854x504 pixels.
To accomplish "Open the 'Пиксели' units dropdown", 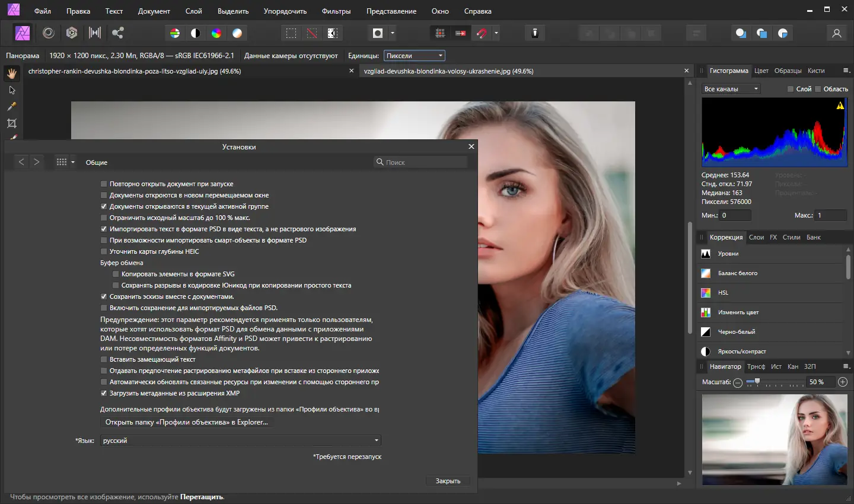I will pyautogui.click(x=414, y=56).
